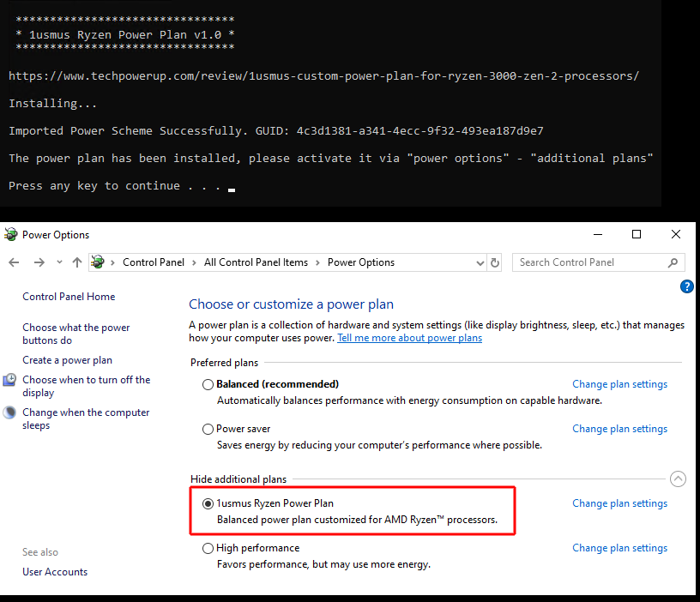Click 'Preferred plans' section label

224,363
